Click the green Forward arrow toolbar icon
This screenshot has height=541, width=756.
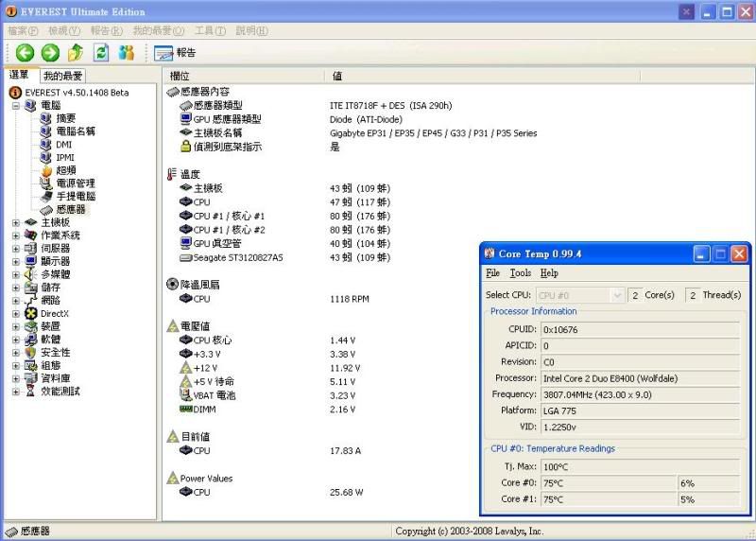pos(50,53)
